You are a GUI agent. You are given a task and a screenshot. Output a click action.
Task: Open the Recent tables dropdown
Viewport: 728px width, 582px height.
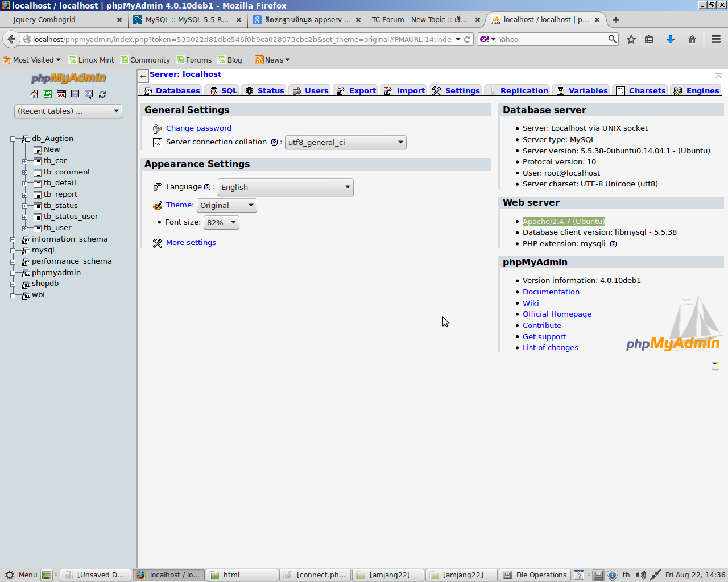point(68,111)
